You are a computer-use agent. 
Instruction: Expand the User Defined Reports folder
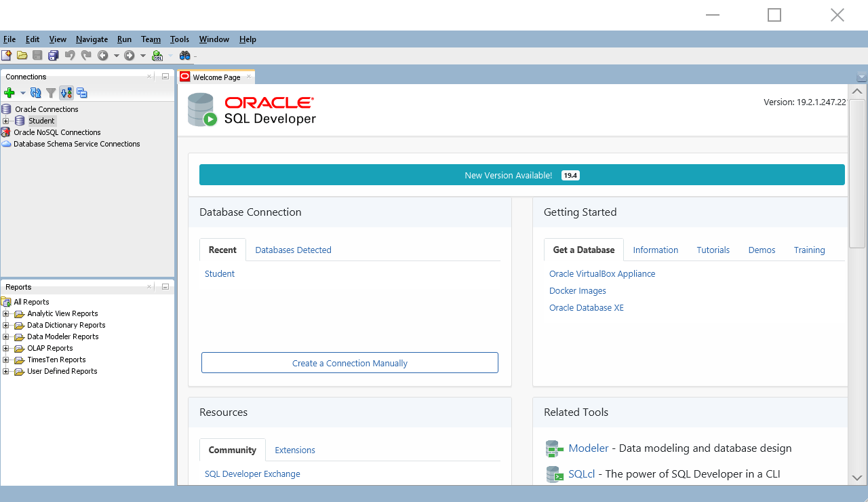pyautogui.click(x=5, y=371)
